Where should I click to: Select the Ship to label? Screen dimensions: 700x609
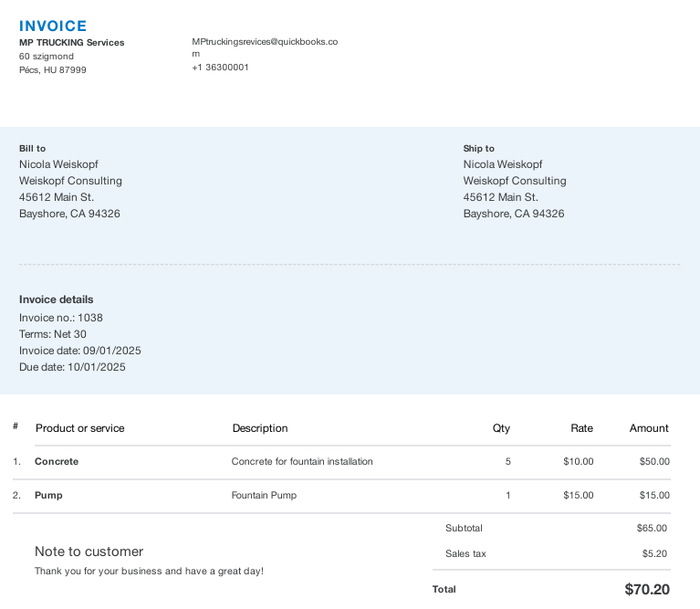tap(478, 149)
